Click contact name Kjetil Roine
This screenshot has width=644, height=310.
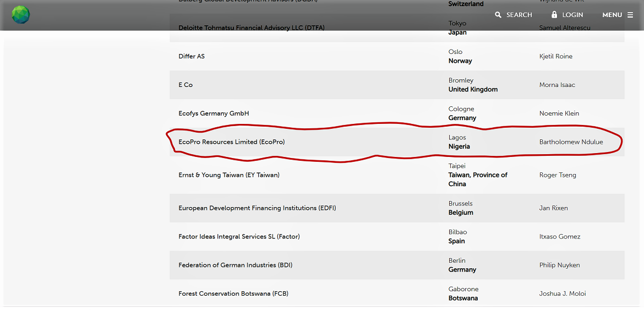pos(556,56)
